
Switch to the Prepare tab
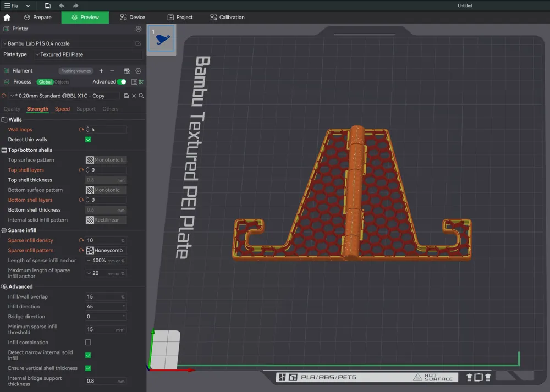(x=37, y=17)
